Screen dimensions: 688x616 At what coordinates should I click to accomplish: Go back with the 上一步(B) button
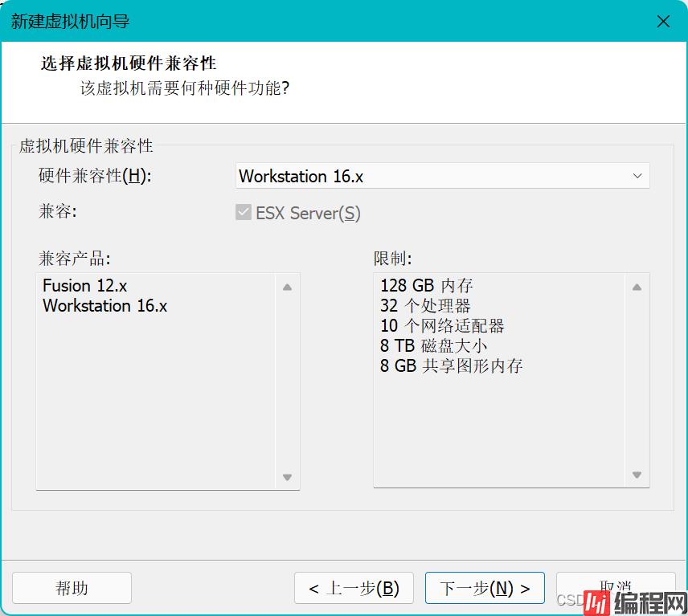click(x=354, y=588)
